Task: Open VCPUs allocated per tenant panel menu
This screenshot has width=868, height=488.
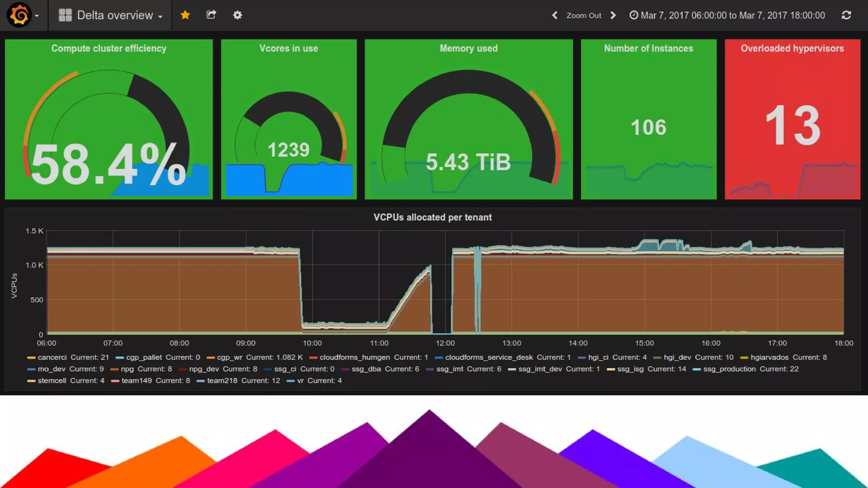Action: pyautogui.click(x=432, y=217)
